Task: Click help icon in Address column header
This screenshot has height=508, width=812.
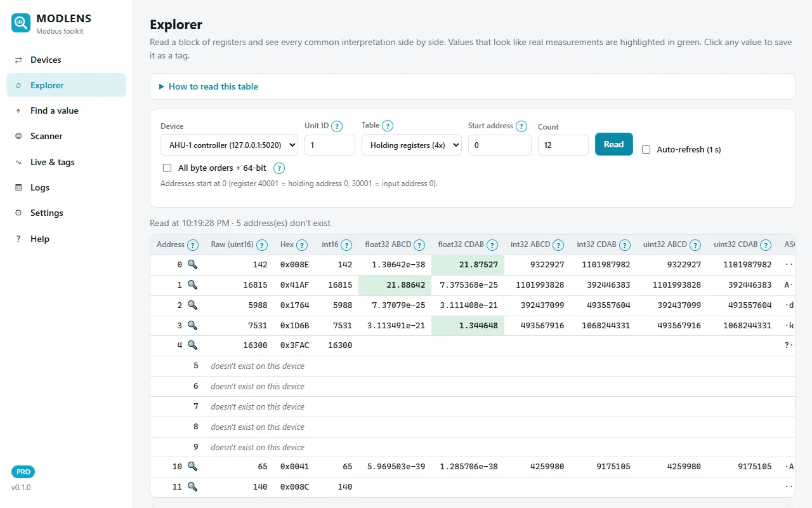Action: click(x=193, y=245)
